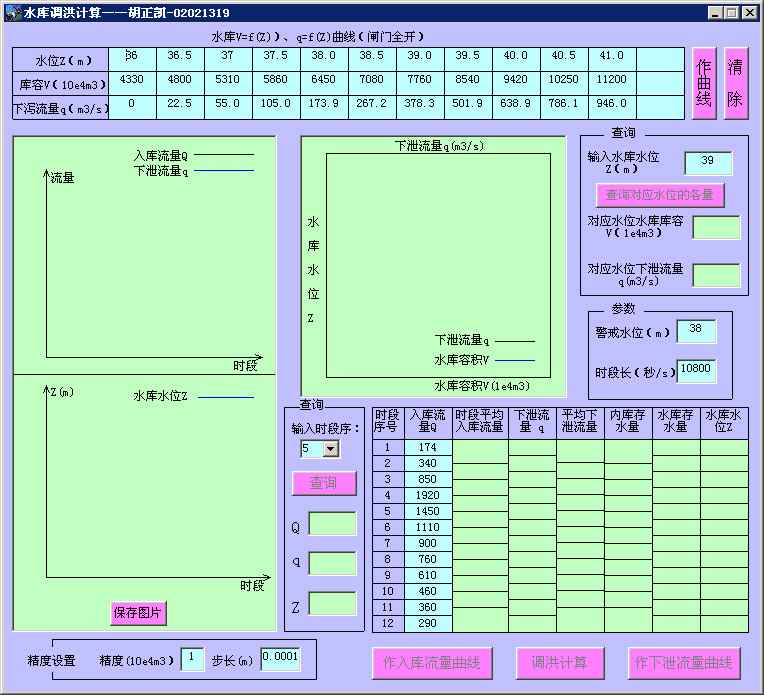Click the 作下泄流量曲线 button

(685, 662)
